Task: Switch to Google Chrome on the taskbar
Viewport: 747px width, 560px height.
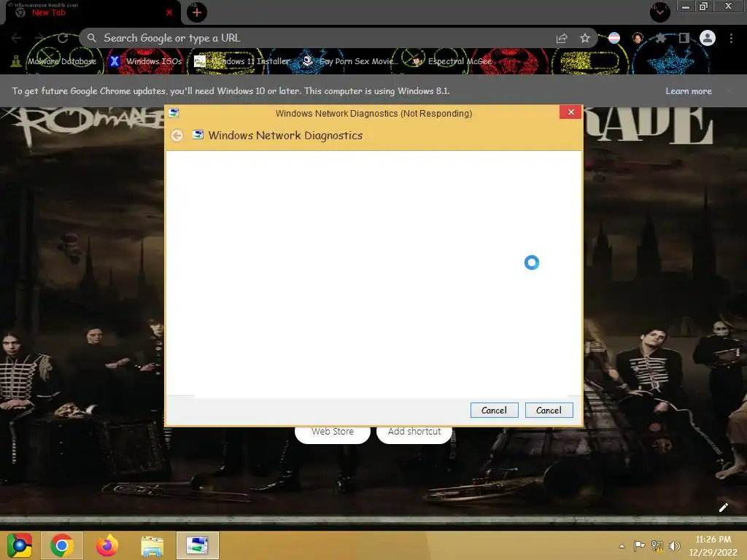Action: pyautogui.click(x=62, y=545)
